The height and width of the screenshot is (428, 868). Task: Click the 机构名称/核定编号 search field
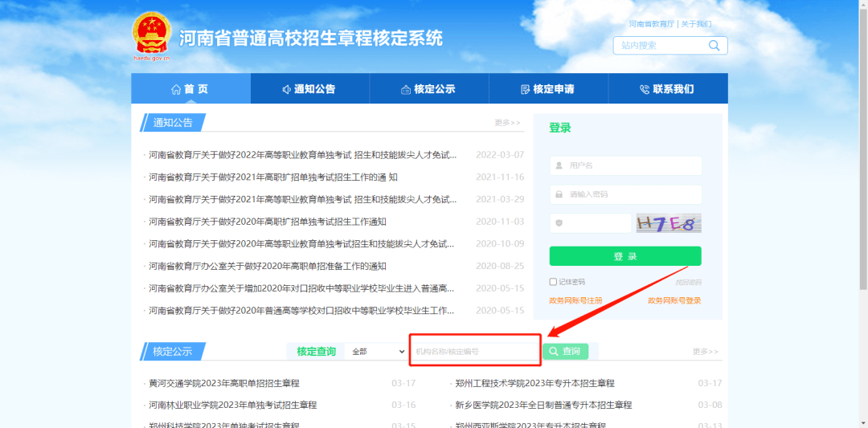[x=476, y=351]
